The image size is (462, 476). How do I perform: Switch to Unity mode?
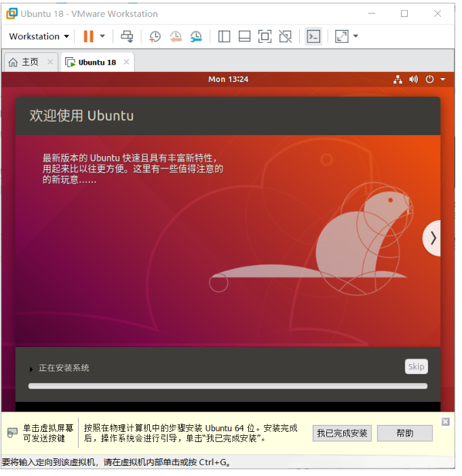(x=285, y=37)
